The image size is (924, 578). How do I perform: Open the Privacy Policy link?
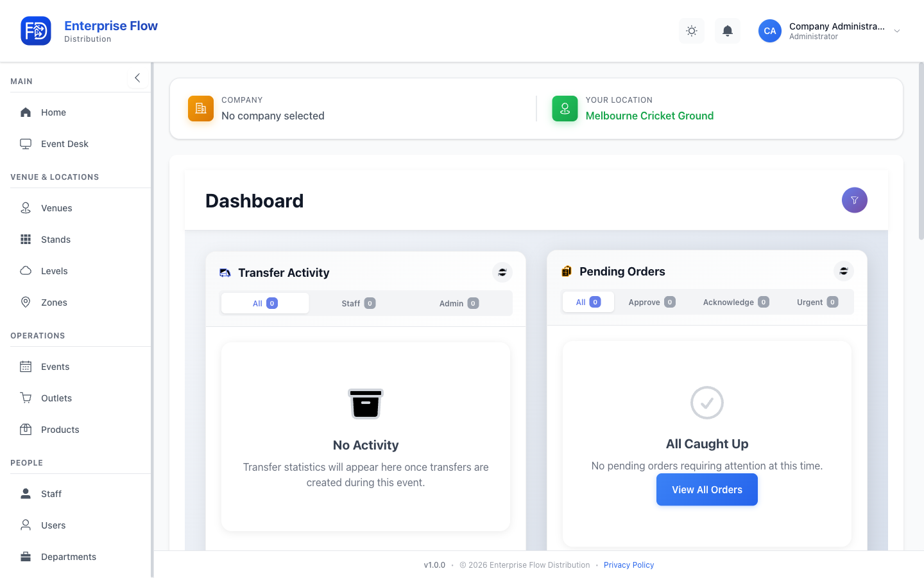pos(629,565)
